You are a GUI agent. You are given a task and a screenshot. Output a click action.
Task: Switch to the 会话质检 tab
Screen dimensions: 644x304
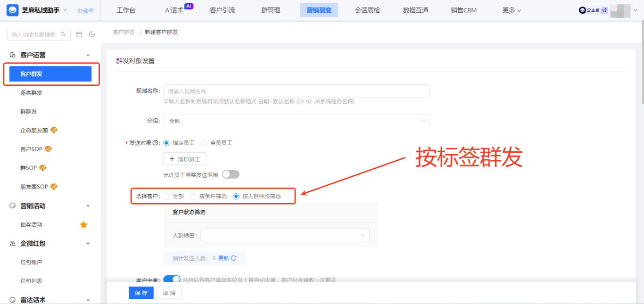coord(367,10)
